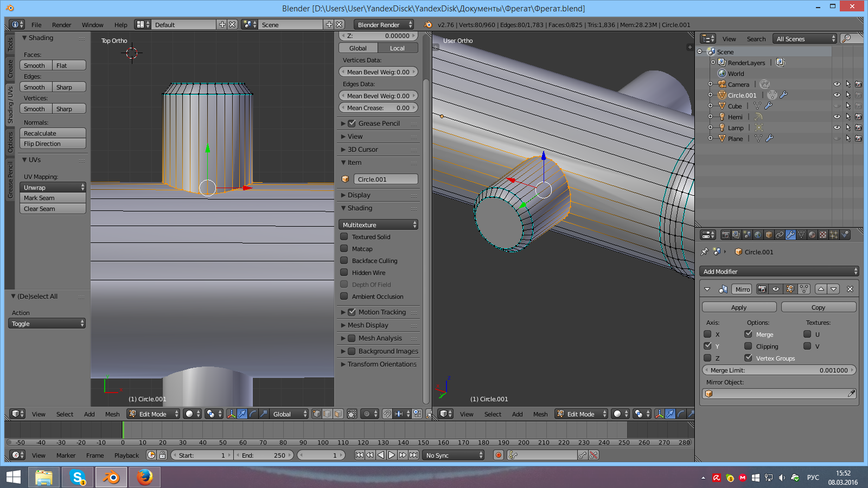Open the Texture properties tab (checker icon)
The image size is (868, 488).
pos(823,235)
